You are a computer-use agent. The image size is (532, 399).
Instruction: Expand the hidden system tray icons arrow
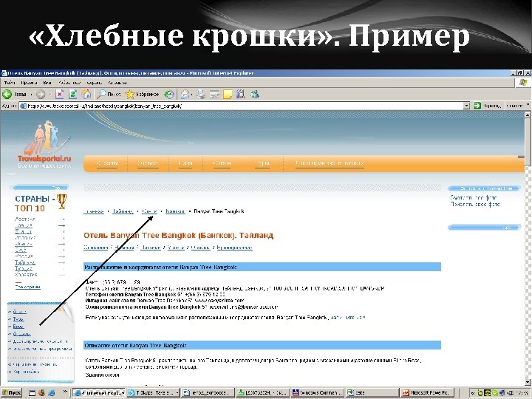coord(473,393)
